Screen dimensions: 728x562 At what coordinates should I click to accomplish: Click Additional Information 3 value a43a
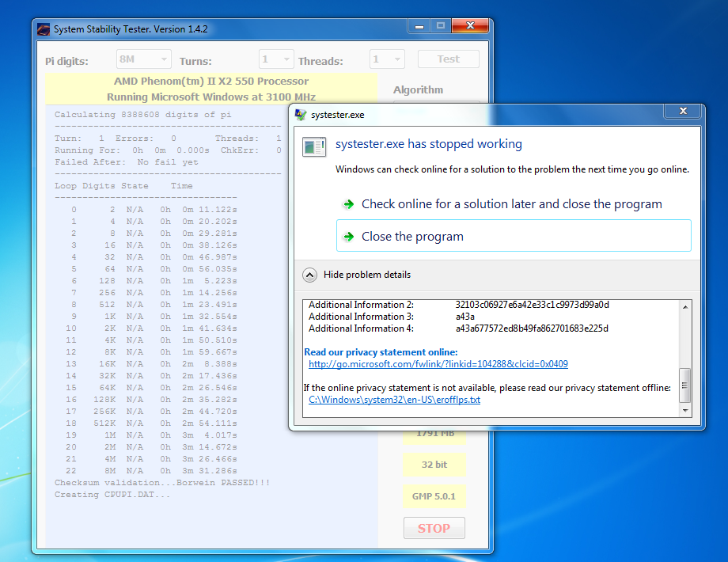point(464,317)
